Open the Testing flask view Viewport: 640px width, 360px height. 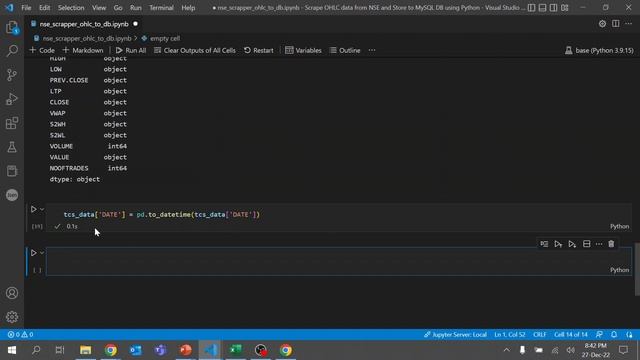pos(12,147)
